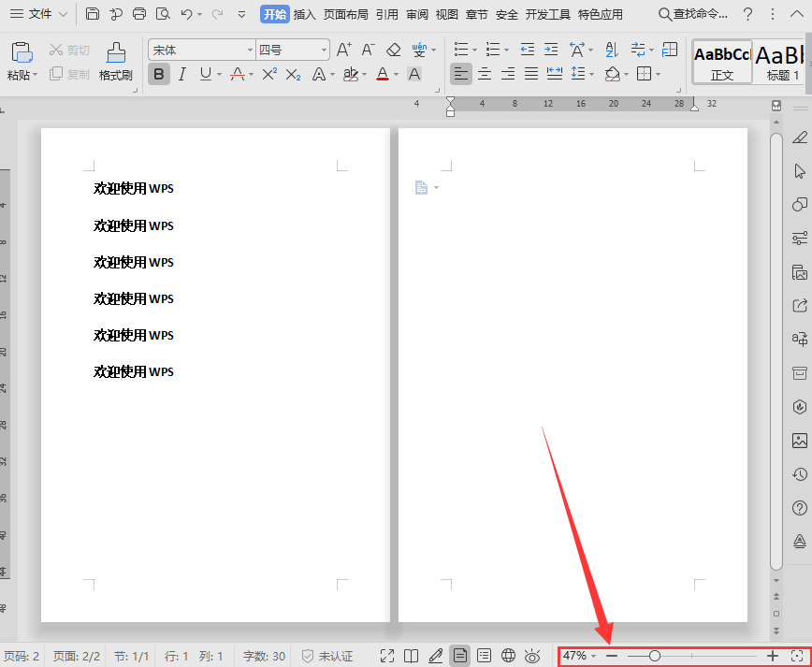This screenshot has height=667, width=812.
Task: Click the Superscript X² icon
Action: pyautogui.click(x=269, y=74)
